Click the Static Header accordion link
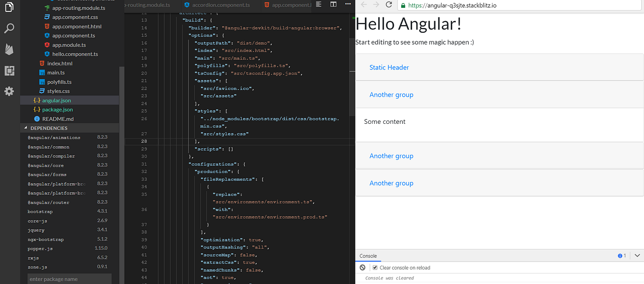 [x=389, y=67]
